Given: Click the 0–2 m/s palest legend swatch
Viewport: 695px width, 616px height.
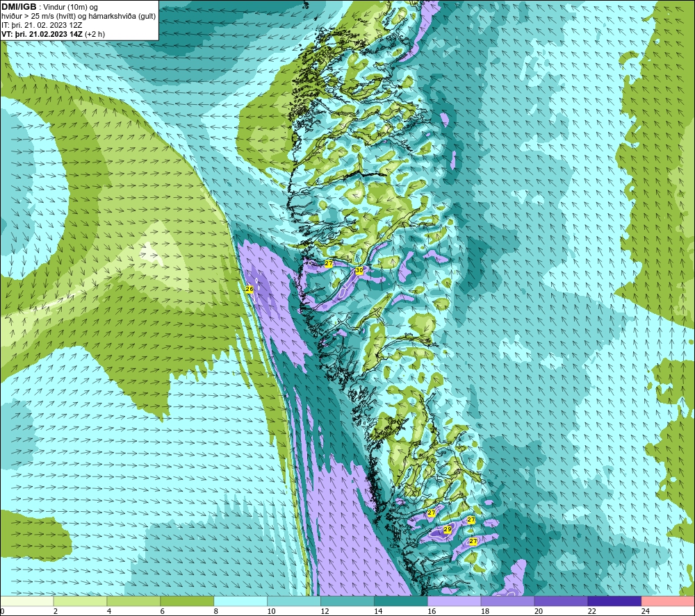Looking at the screenshot, I should tap(27, 601).
